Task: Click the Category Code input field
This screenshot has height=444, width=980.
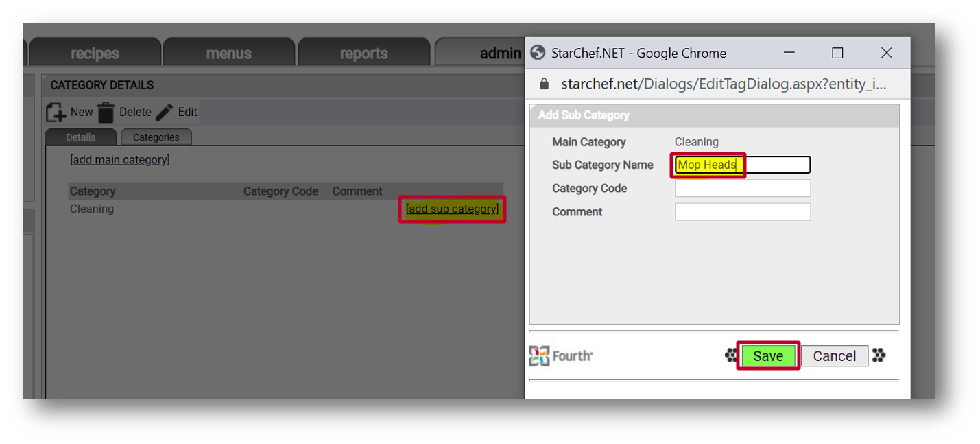Action: click(743, 188)
